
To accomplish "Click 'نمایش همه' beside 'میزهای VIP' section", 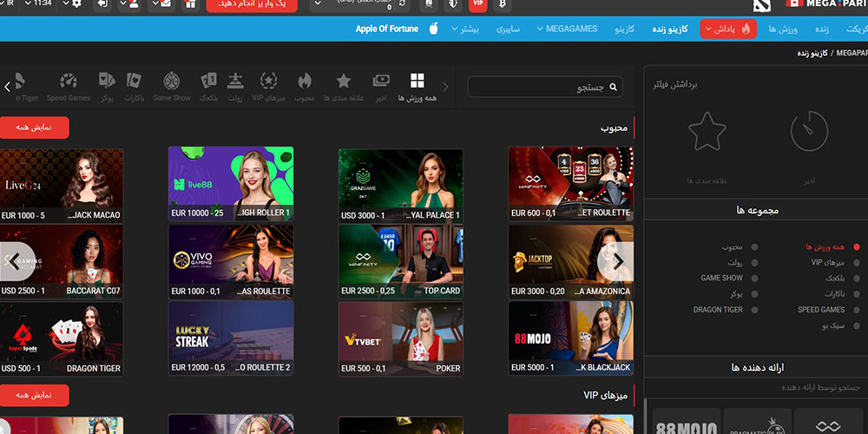I will coord(34,395).
